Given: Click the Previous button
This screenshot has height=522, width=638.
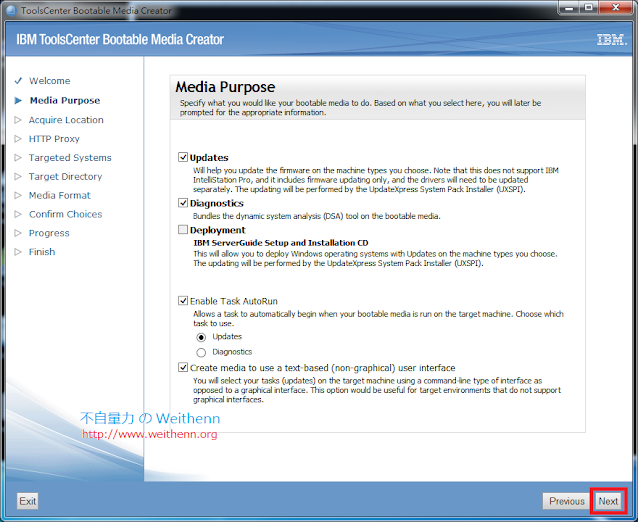Looking at the screenshot, I should [x=567, y=501].
